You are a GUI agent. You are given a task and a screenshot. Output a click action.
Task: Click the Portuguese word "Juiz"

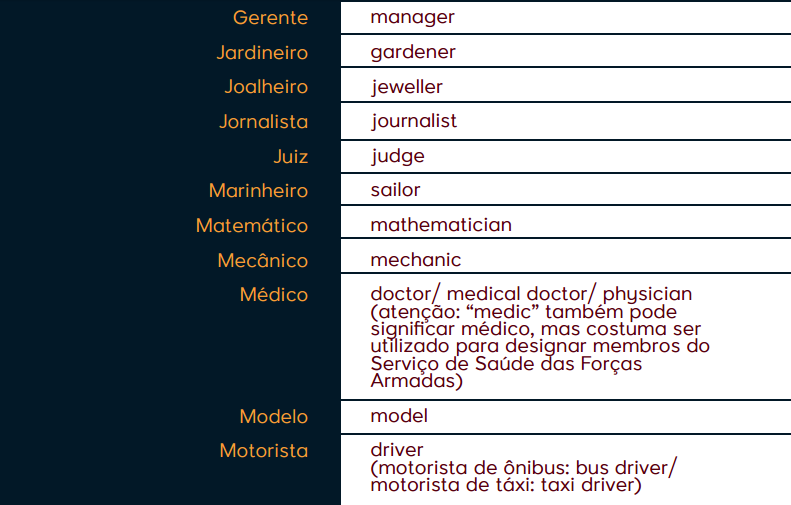pos(290,156)
